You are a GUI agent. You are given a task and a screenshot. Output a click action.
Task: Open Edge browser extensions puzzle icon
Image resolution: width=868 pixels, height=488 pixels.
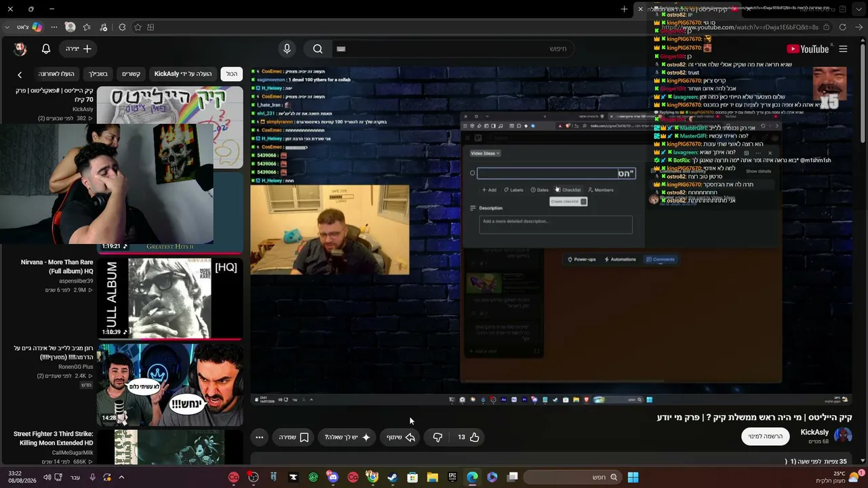click(121, 27)
